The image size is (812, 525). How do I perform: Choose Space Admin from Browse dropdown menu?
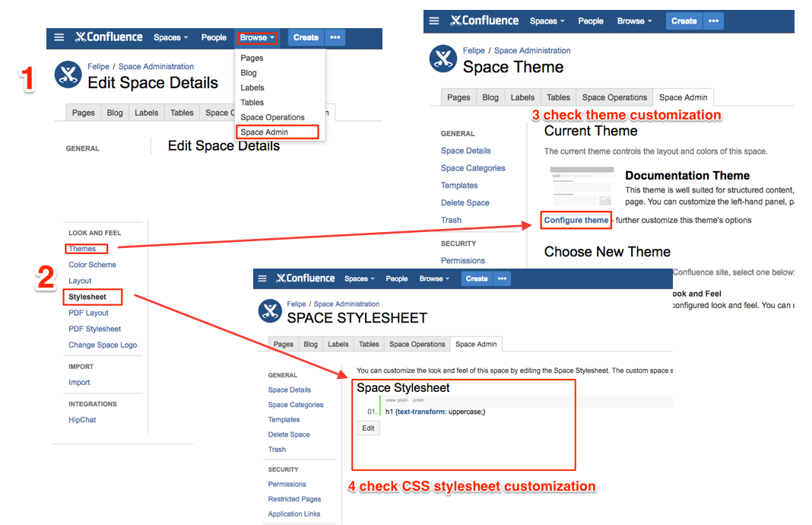(x=277, y=132)
